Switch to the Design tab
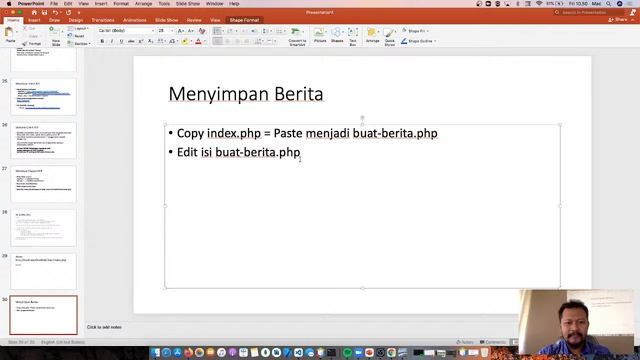 point(76,20)
